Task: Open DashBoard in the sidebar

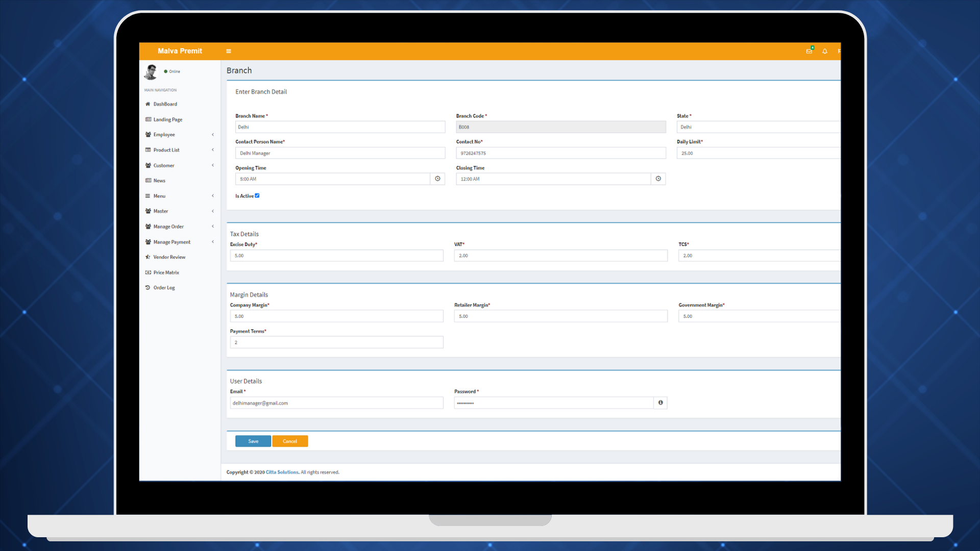Action: (165, 104)
